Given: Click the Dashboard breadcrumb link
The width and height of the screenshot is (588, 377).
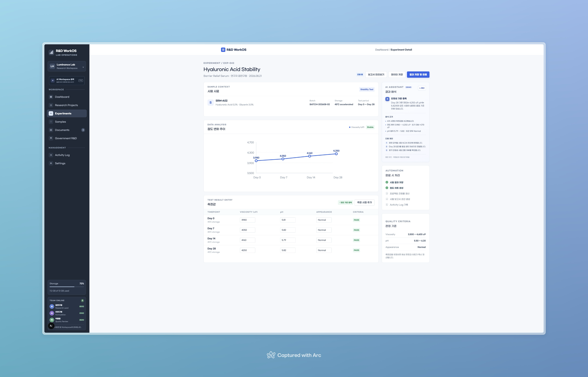Looking at the screenshot, I should pos(382,50).
